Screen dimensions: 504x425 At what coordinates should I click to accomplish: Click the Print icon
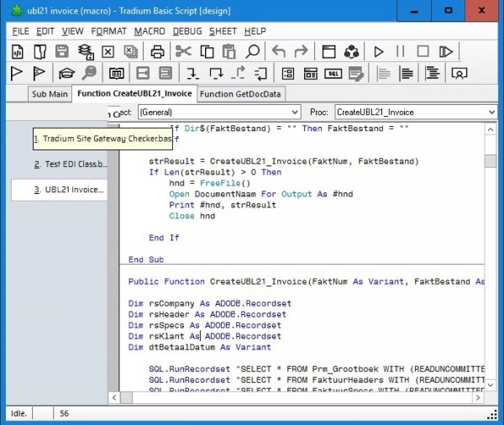click(x=157, y=52)
